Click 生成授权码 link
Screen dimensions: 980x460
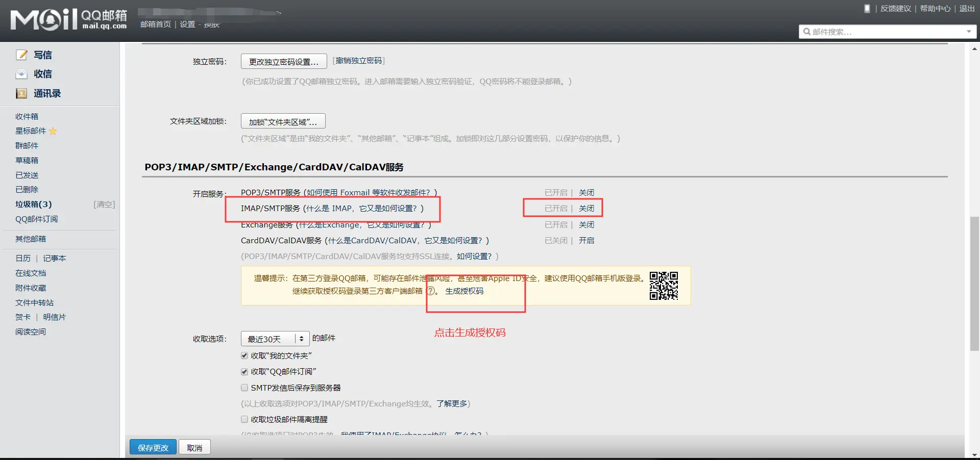pyautogui.click(x=464, y=291)
